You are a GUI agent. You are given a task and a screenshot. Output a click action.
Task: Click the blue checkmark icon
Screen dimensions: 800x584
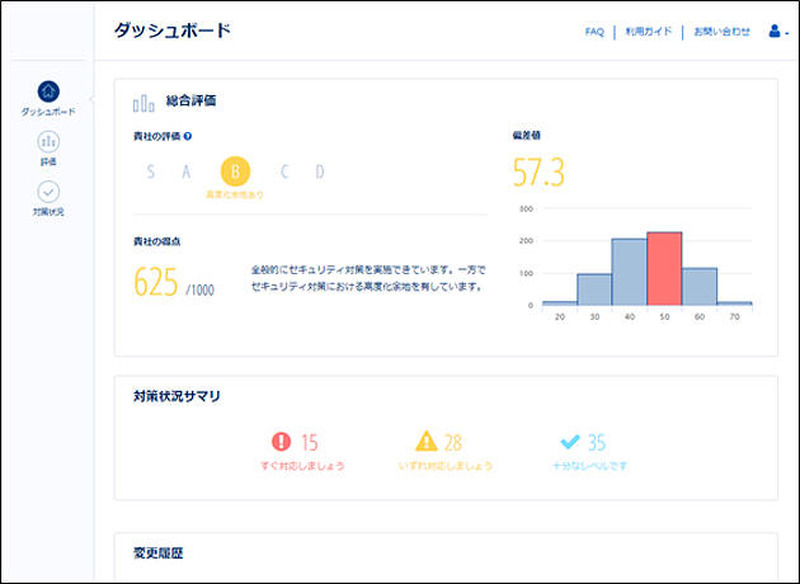click(x=570, y=442)
